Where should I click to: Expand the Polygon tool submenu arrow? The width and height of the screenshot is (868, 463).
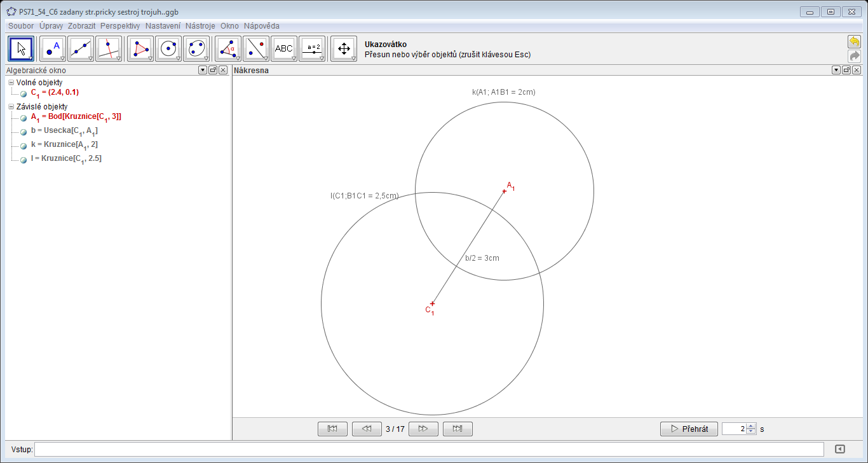tap(149, 58)
